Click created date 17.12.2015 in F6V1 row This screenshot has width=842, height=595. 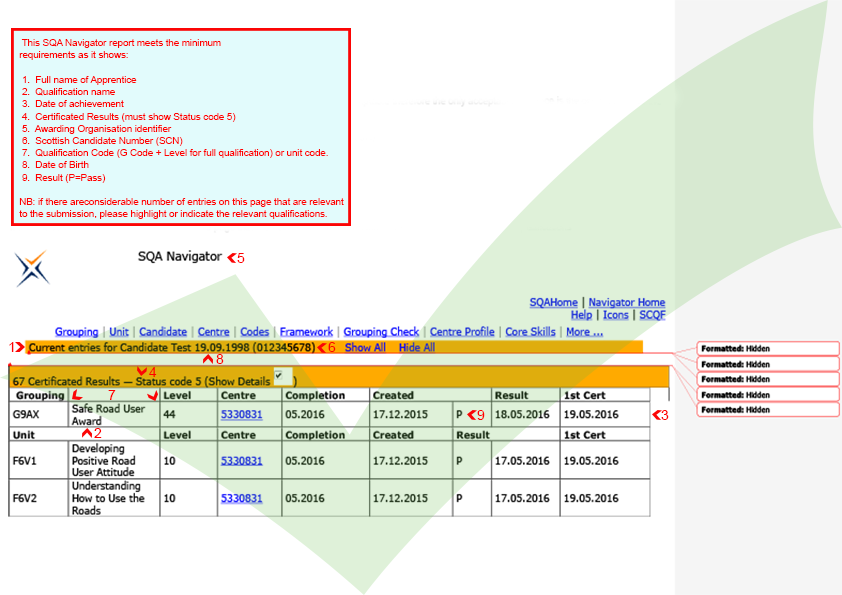pos(400,461)
